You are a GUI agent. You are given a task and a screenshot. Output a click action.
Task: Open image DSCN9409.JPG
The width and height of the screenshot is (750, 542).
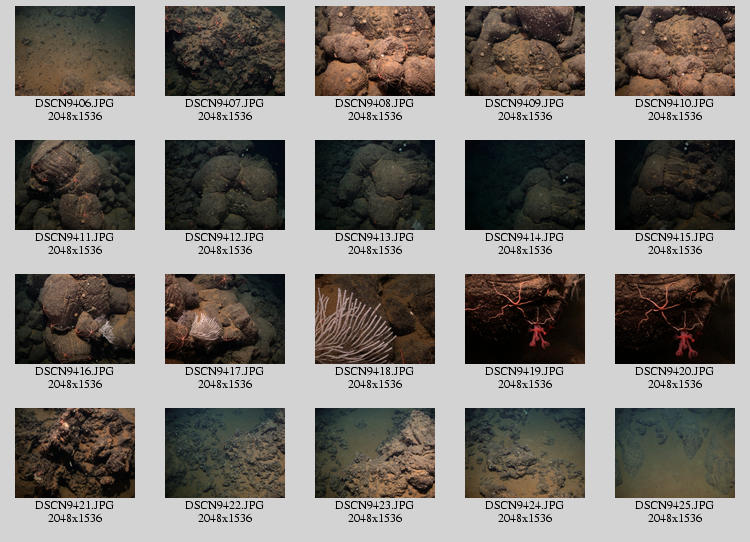(x=525, y=51)
